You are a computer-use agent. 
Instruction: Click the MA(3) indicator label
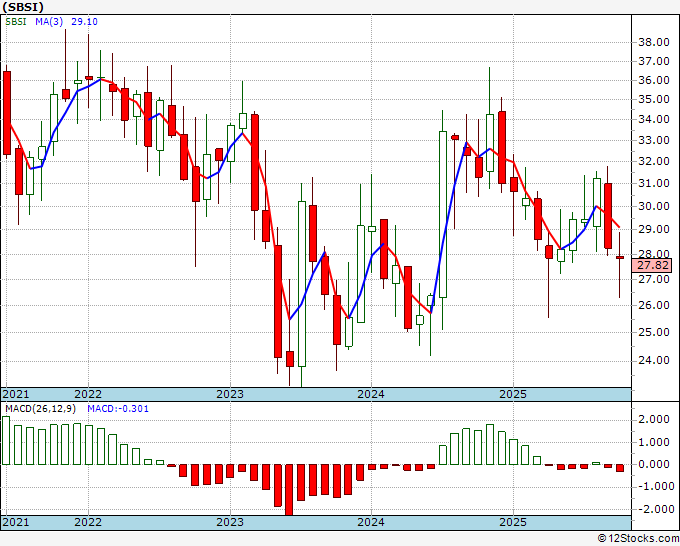(x=49, y=22)
